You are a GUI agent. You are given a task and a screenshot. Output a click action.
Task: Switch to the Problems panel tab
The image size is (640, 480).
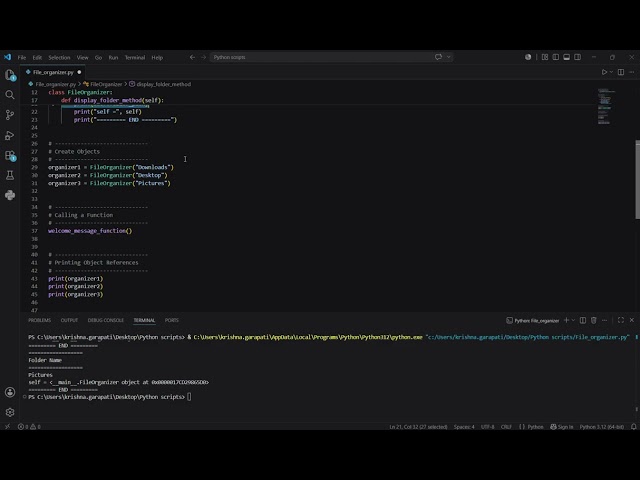40,320
